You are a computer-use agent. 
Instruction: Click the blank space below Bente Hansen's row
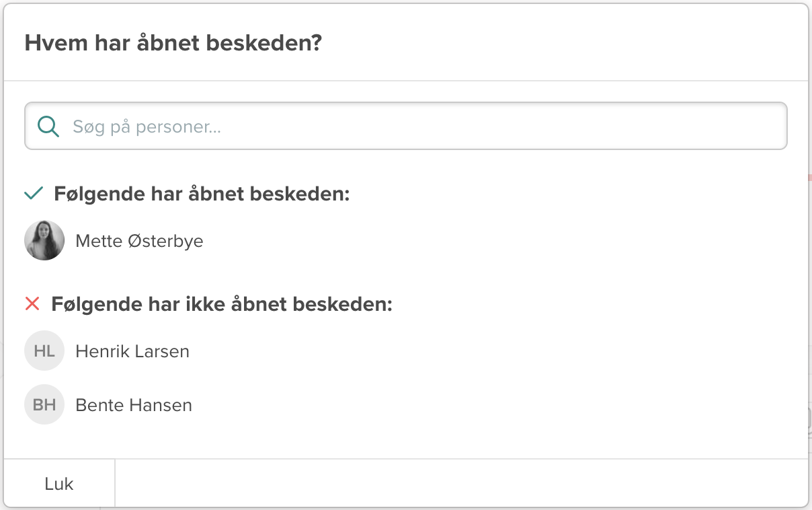[403, 441]
